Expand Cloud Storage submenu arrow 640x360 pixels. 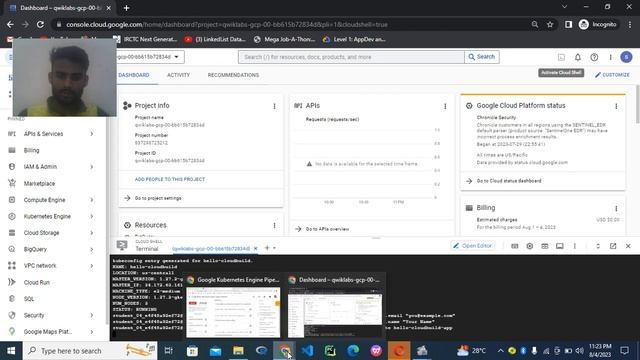tap(92, 233)
